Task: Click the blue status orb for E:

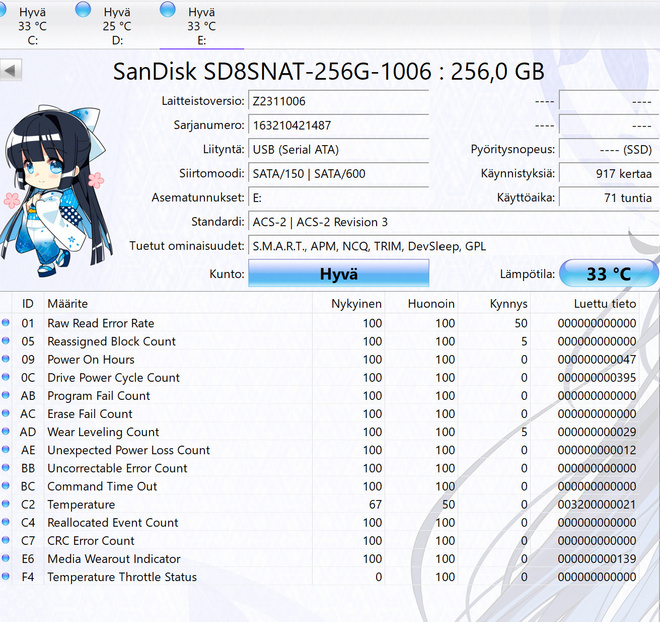Action: point(168,9)
